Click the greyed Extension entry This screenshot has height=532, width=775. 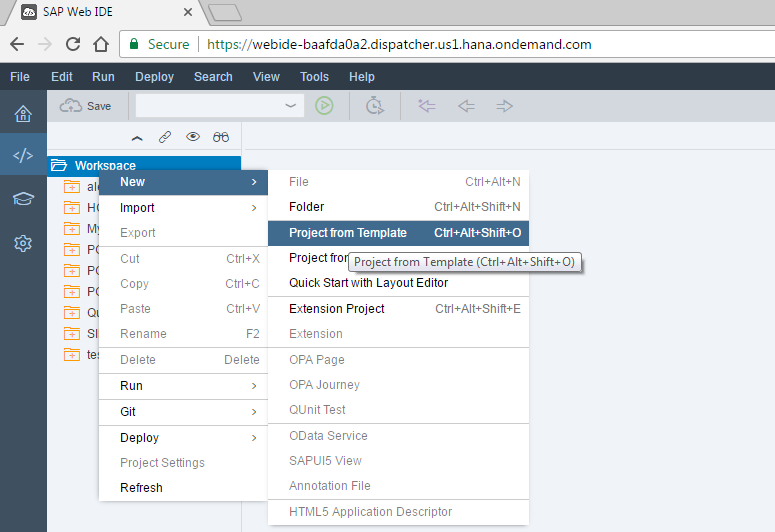(398, 334)
